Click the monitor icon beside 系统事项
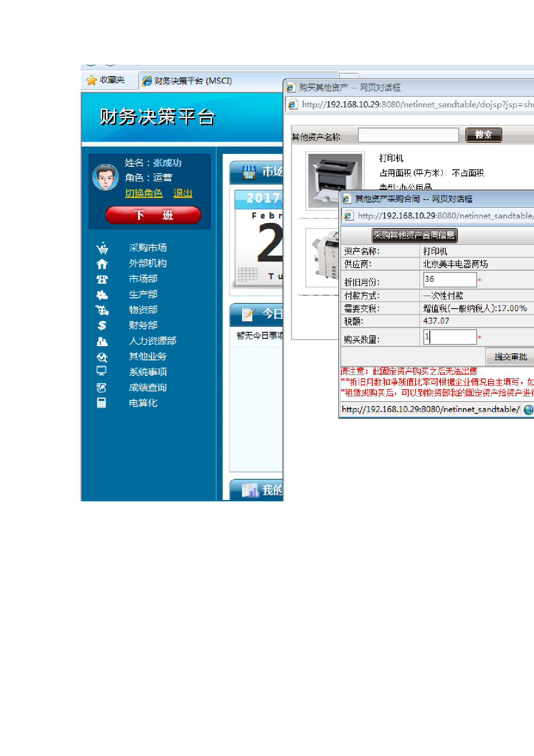The image size is (534, 756). tap(102, 371)
